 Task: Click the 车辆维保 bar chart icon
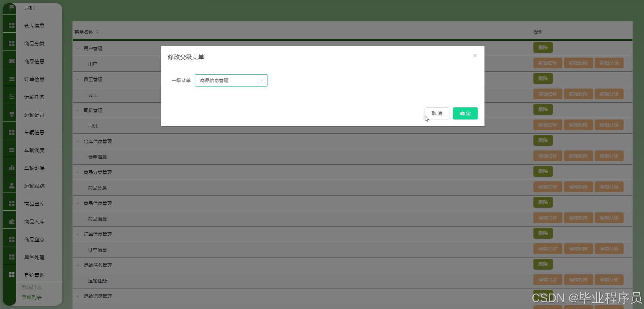pyautogui.click(x=12, y=168)
